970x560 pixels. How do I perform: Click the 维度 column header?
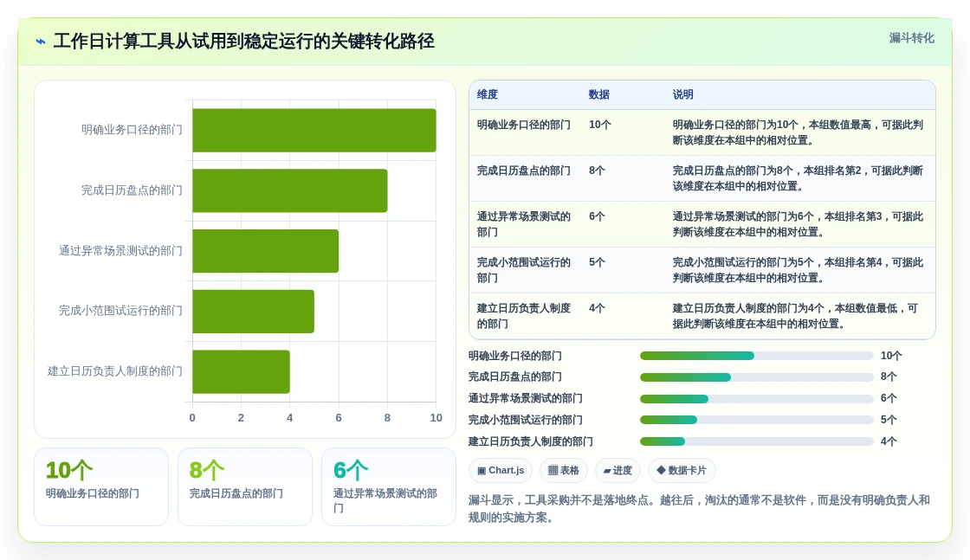[x=488, y=94]
